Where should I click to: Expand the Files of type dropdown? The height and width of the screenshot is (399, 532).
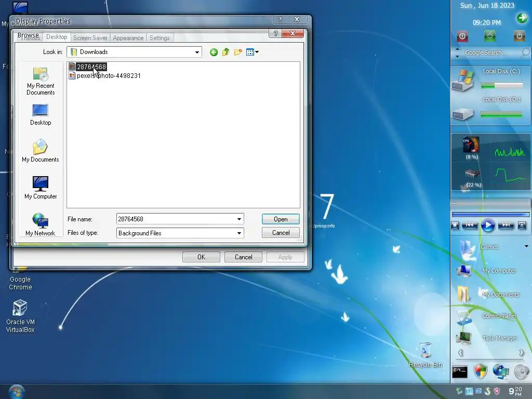click(239, 233)
